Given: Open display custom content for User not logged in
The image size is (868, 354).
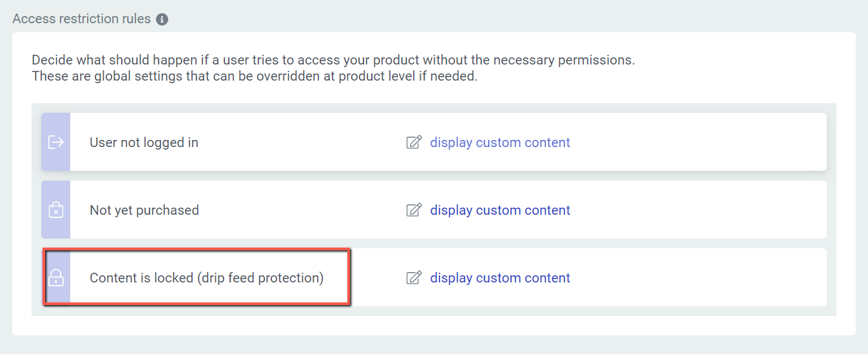Looking at the screenshot, I should click(x=500, y=143).
